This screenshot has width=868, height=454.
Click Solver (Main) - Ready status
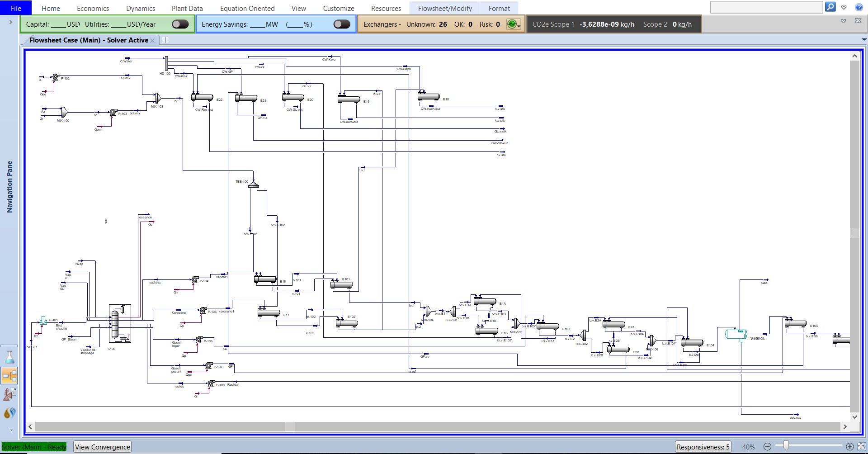tap(34, 447)
